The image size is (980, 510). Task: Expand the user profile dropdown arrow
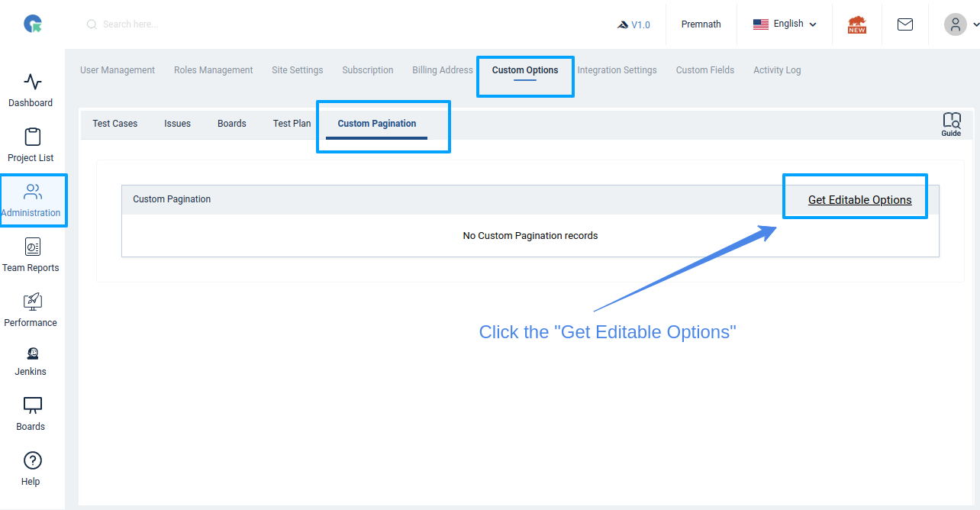pyautogui.click(x=975, y=24)
